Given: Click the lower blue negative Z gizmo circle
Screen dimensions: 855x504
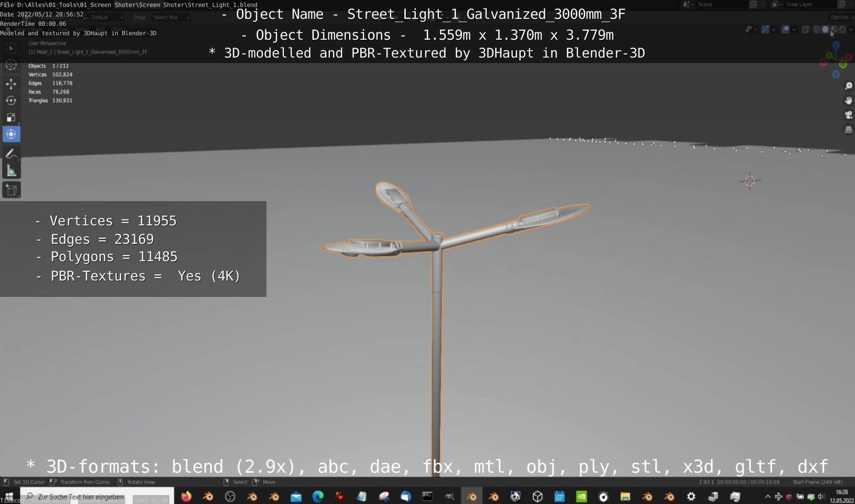Looking at the screenshot, I should 836,74.
